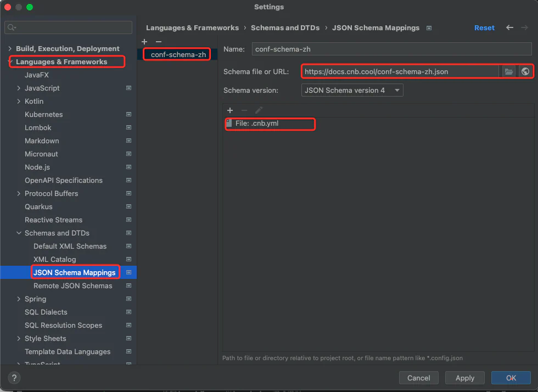The image size is (538, 392).
Task: Collapse the Schemas and DTDs node
Action: pos(19,233)
